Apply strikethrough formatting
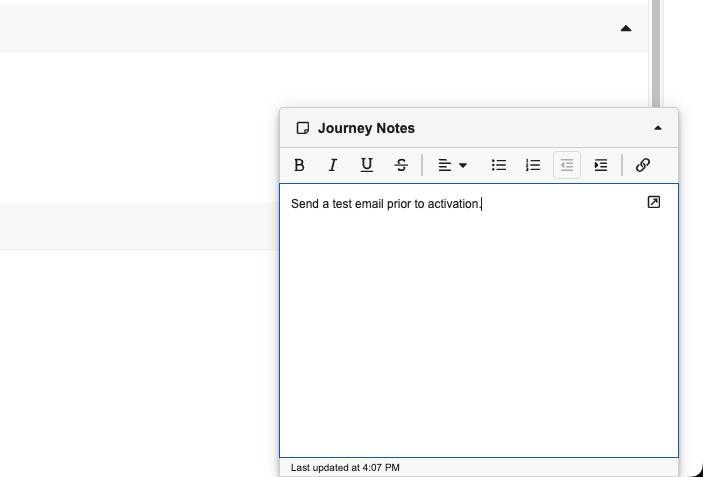Viewport: 703px width, 477px height. [x=401, y=166]
